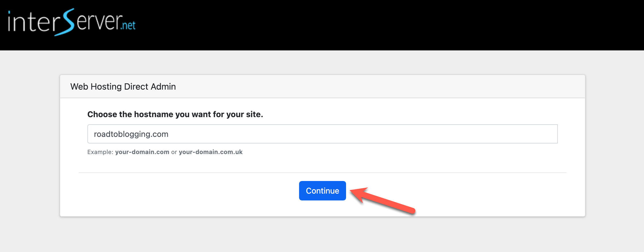Click the hostname input field
This screenshot has height=252, width=644.
[x=322, y=134]
